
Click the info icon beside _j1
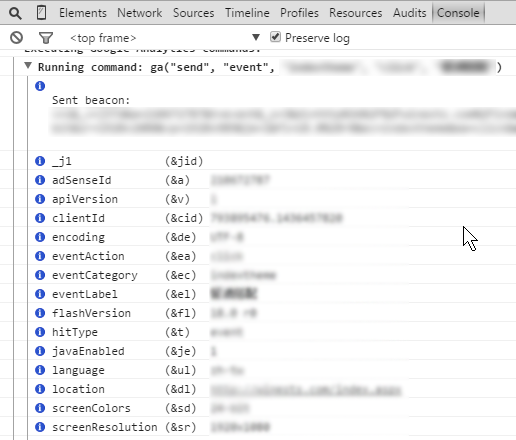[40, 161]
